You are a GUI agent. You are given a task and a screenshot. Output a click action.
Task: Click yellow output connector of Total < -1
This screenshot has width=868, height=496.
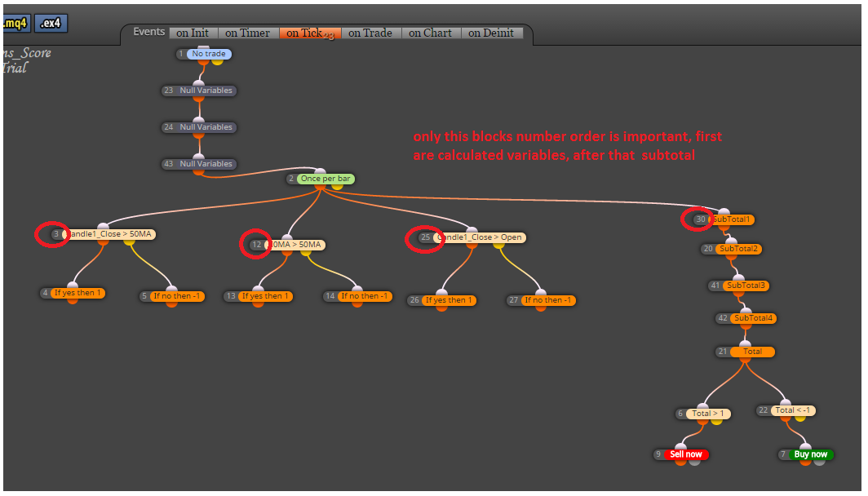pos(800,418)
